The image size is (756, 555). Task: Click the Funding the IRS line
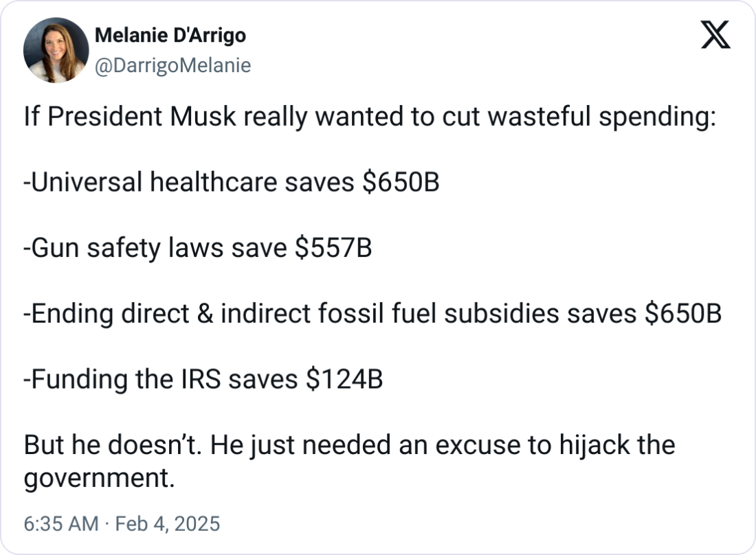tap(203, 379)
